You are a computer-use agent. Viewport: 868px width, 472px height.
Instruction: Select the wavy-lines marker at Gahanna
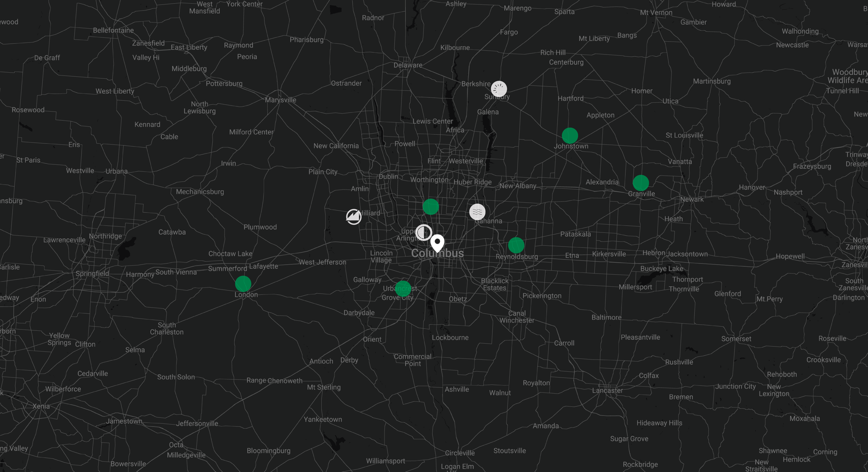pyautogui.click(x=477, y=212)
